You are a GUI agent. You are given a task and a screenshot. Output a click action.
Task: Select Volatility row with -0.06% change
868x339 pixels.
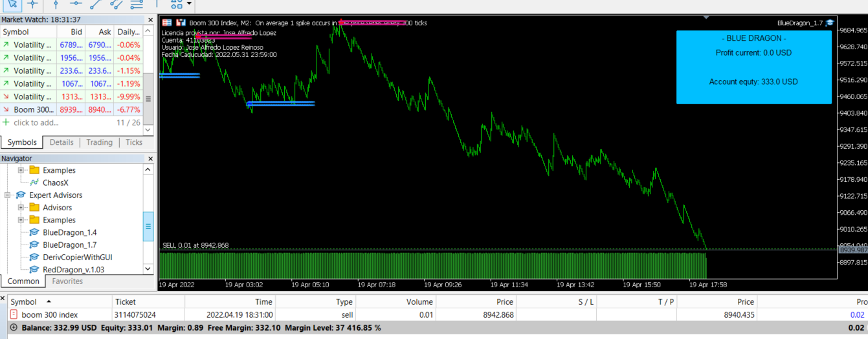[71, 45]
